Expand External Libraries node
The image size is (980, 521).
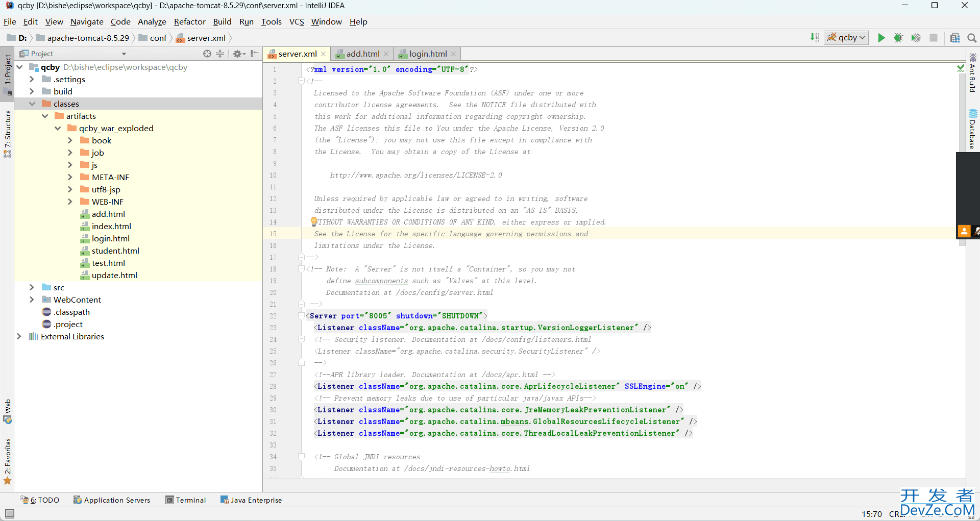click(19, 337)
